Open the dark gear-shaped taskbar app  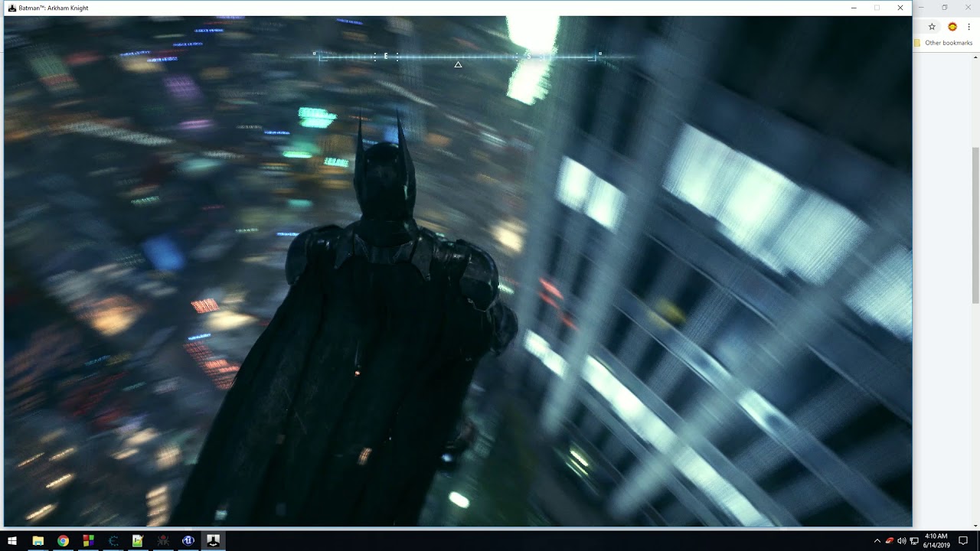[x=113, y=540]
